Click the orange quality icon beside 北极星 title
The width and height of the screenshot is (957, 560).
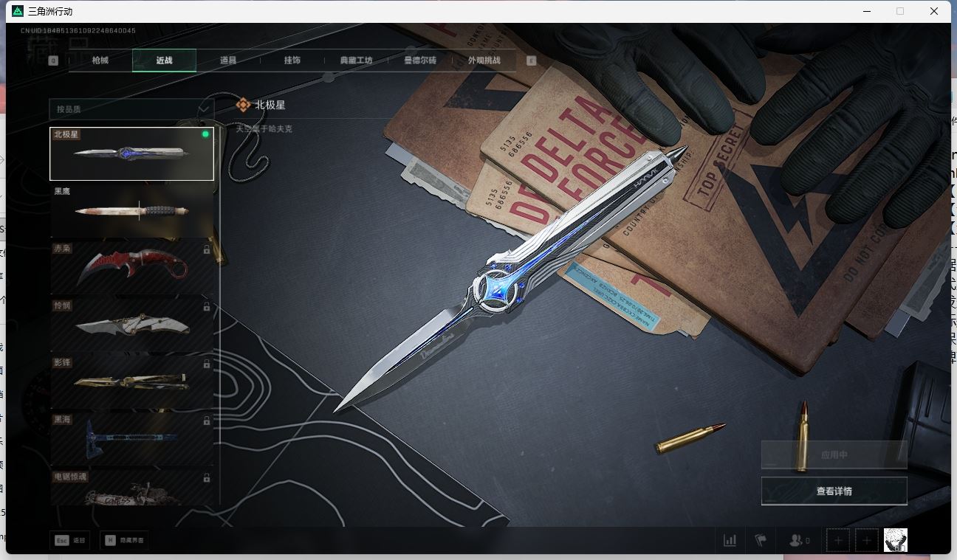pos(243,105)
